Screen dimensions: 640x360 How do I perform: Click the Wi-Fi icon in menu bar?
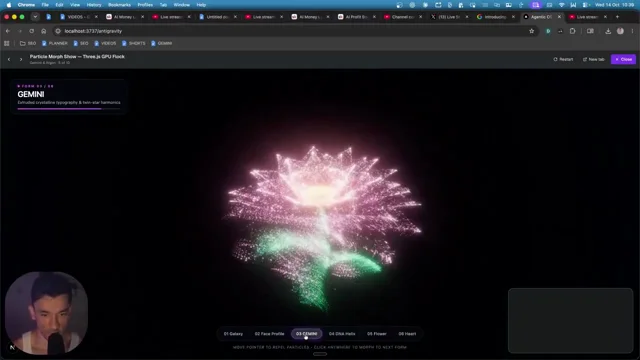click(x=562, y=5)
